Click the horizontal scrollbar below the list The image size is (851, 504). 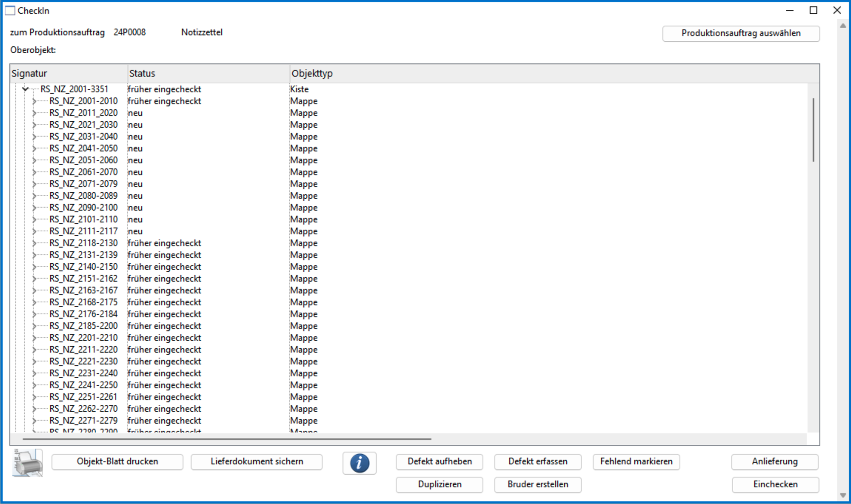227,438
